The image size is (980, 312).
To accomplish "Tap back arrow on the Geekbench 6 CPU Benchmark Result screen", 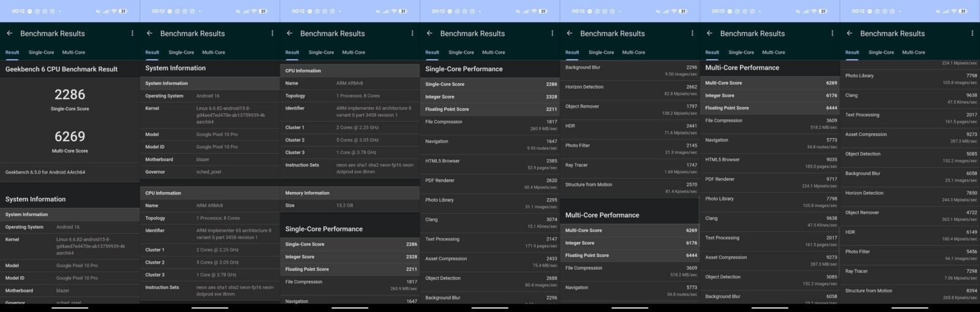I will tap(9, 34).
